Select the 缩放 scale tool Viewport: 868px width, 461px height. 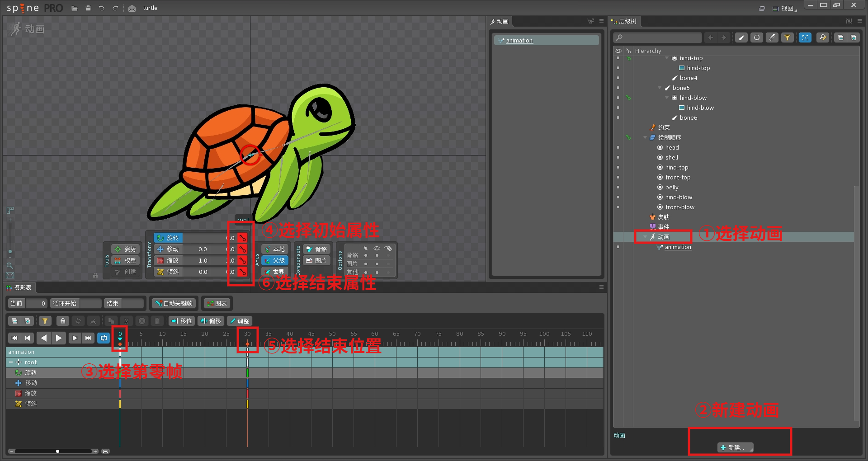(x=168, y=260)
